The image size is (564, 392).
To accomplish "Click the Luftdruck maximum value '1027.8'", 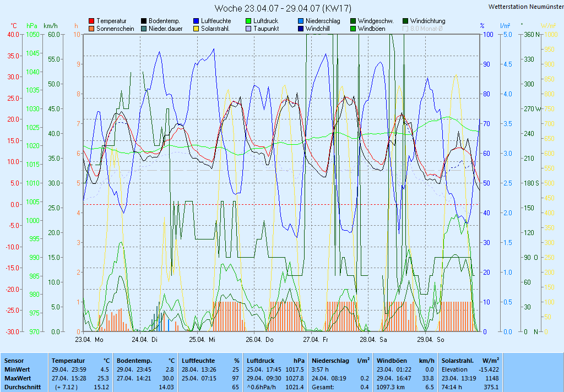I will click(x=295, y=379).
